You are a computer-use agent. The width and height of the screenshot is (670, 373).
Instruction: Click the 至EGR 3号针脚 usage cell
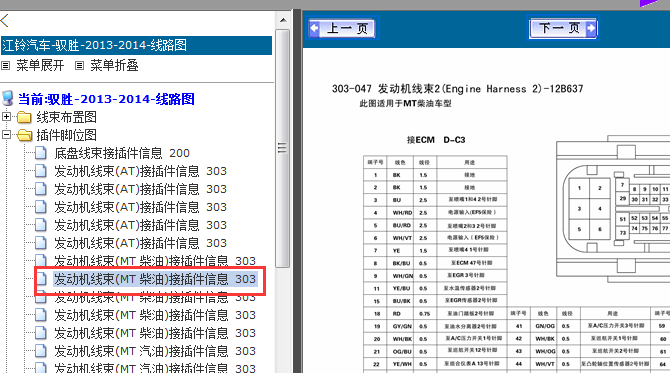coord(471,276)
